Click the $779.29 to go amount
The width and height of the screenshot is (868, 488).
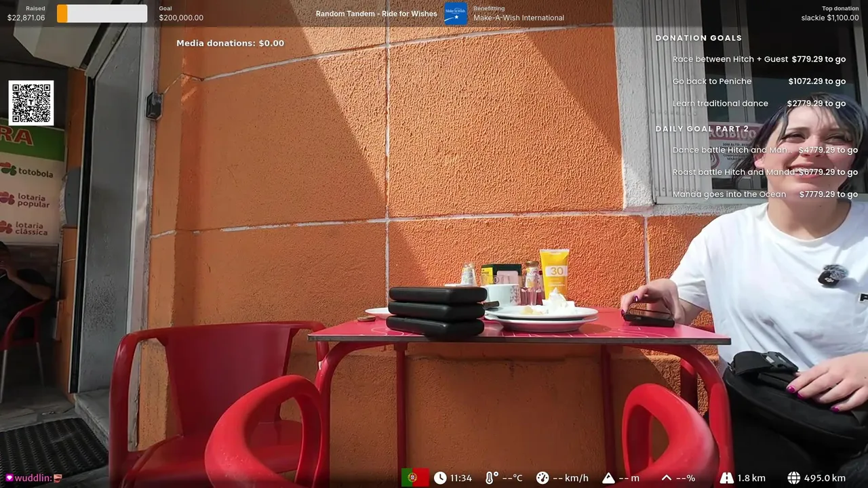818,59
